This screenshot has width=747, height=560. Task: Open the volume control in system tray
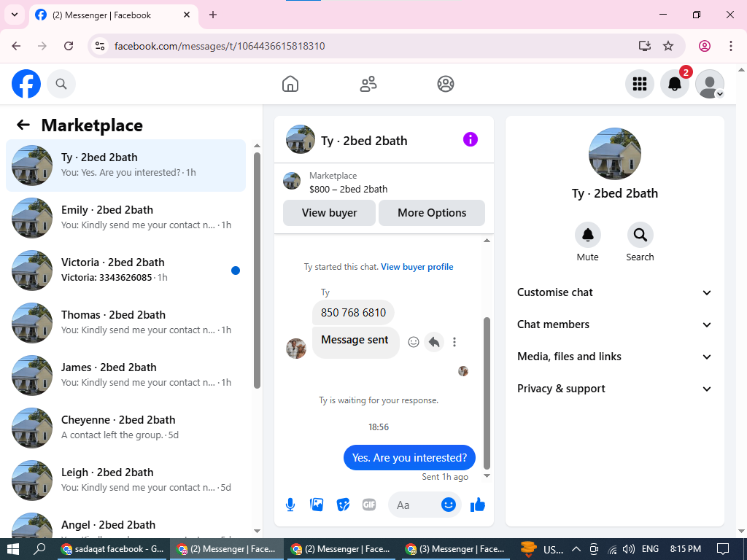[x=628, y=549]
